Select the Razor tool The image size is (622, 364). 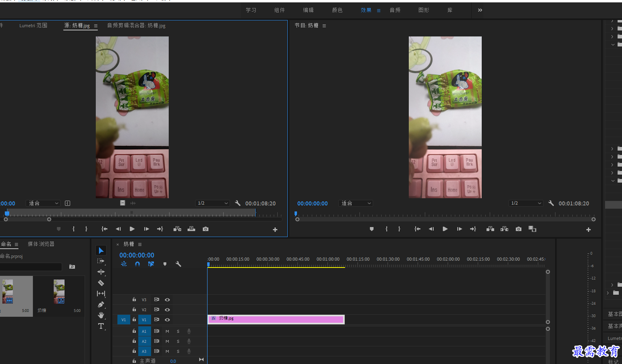pyautogui.click(x=101, y=283)
